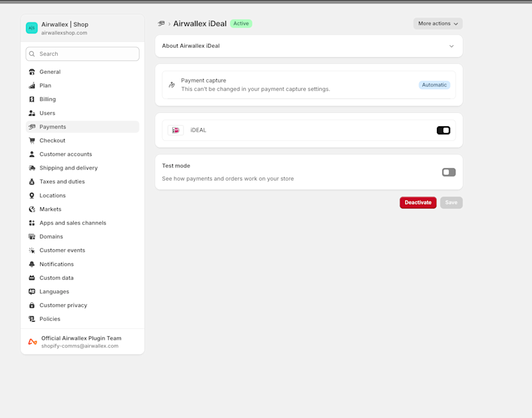Click the Custom data icon
Screen dimensions: 532x418
(32, 278)
